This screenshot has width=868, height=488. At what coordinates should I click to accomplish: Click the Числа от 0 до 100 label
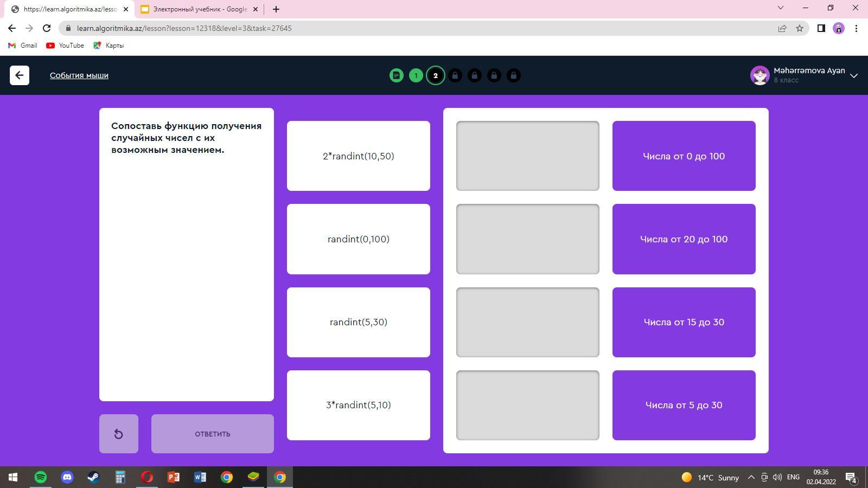(684, 156)
